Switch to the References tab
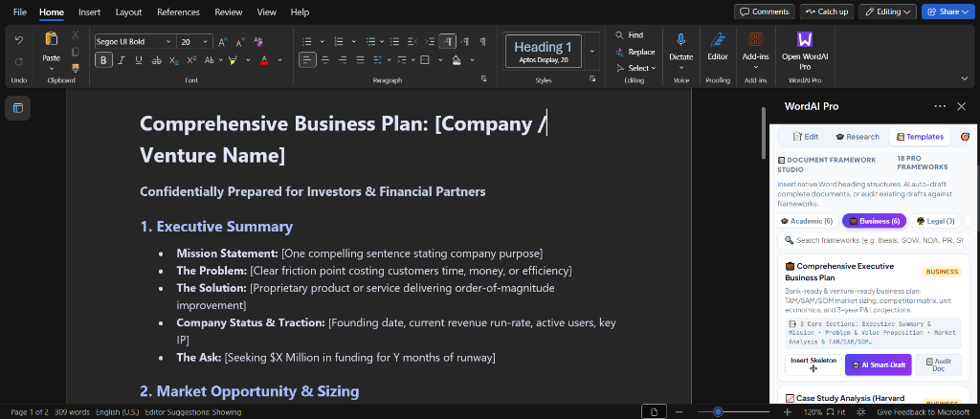 click(x=178, y=11)
